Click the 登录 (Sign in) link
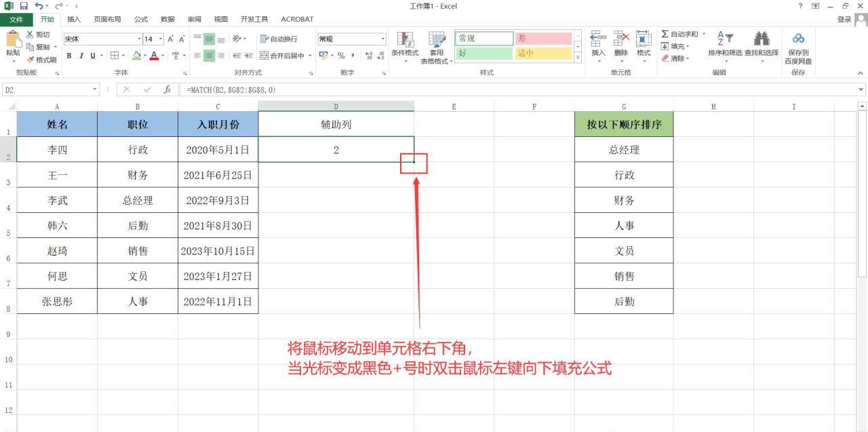 [x=844, y=19]
